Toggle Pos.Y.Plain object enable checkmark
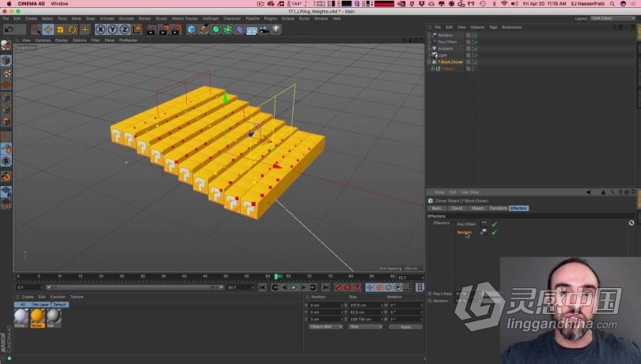641x364 pixels. 476,42
